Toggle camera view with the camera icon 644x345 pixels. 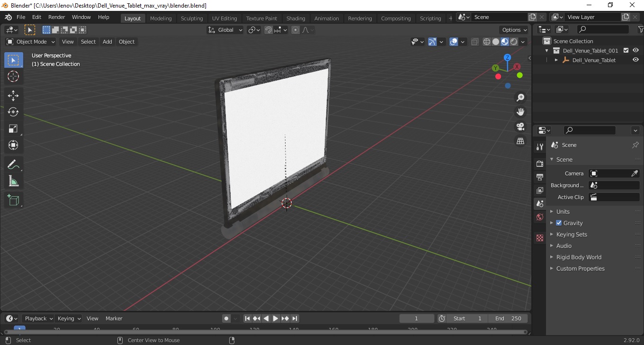click(x=520, y=127)
